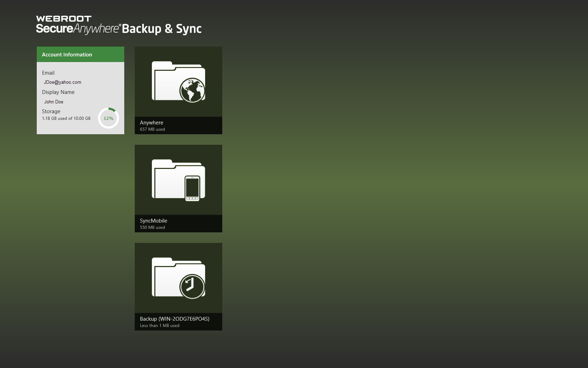Click the 657 MB used text
This screenshot has height=368, width=588.
[152, 129]
